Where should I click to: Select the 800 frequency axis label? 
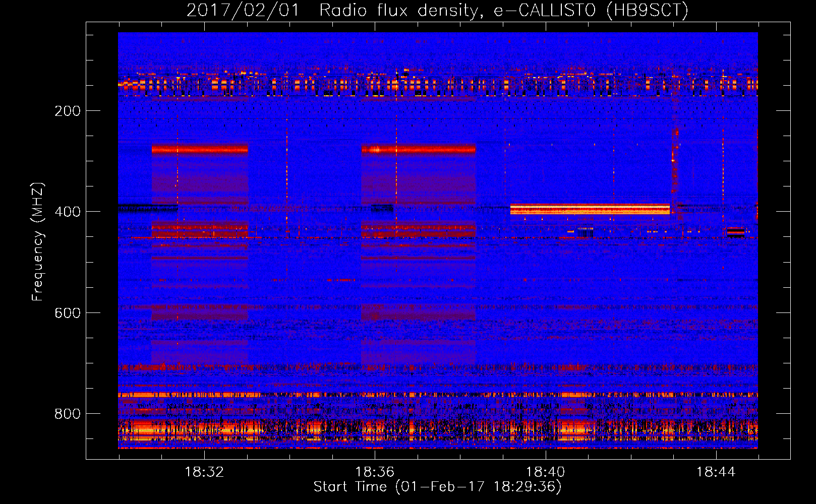[68, 414]
